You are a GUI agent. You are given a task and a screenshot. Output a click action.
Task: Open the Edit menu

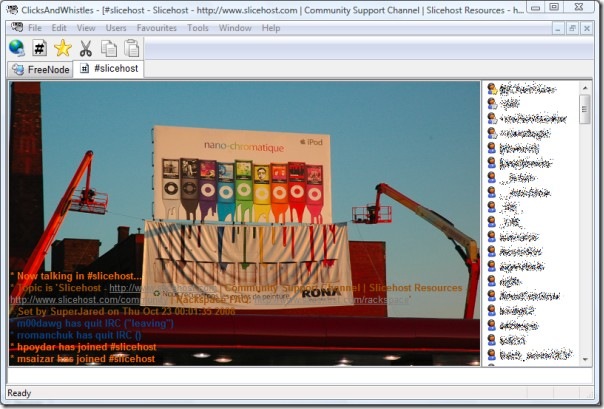pos(59,28)
